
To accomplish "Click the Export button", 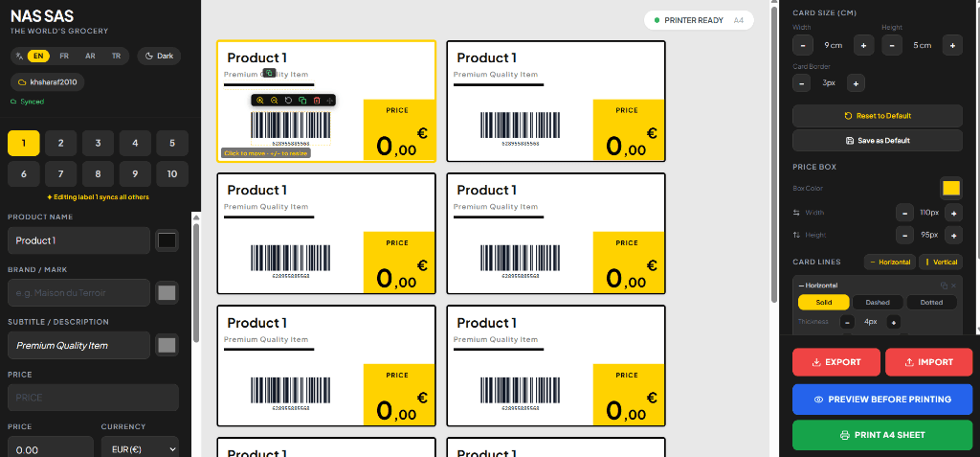I will tap(836, 362).
